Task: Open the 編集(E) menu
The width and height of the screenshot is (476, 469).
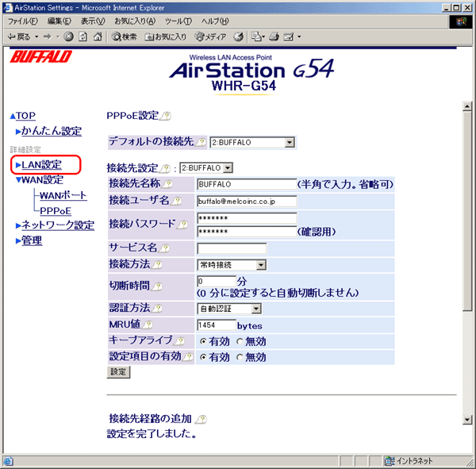Action: click(59, 21)
